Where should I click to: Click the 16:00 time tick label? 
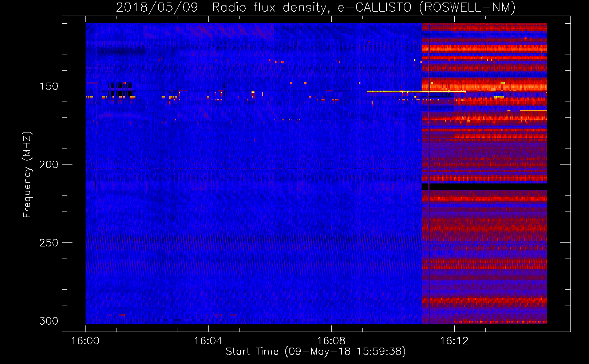[x=85, y=341]
